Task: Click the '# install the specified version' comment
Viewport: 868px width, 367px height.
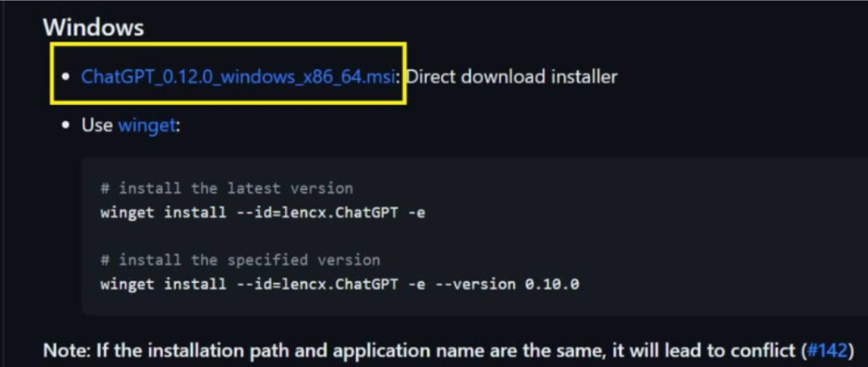Action: pyautogui.click(x=241, y=260)
